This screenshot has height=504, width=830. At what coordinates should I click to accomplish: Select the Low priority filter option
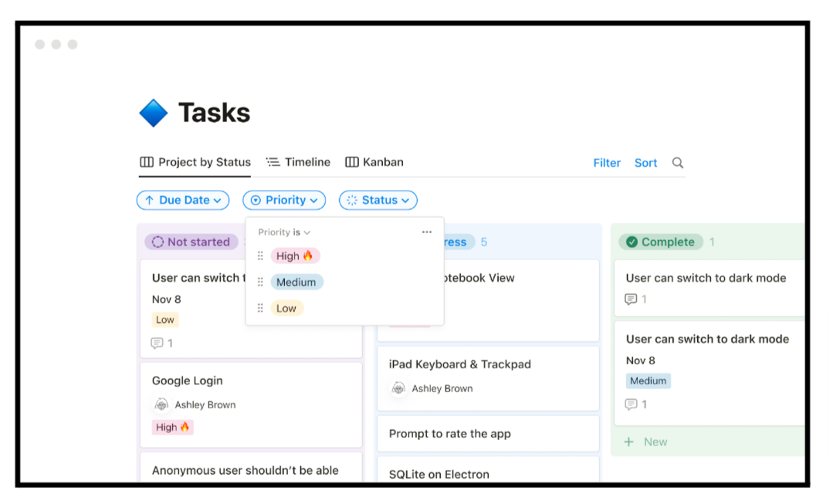[286, 308]
